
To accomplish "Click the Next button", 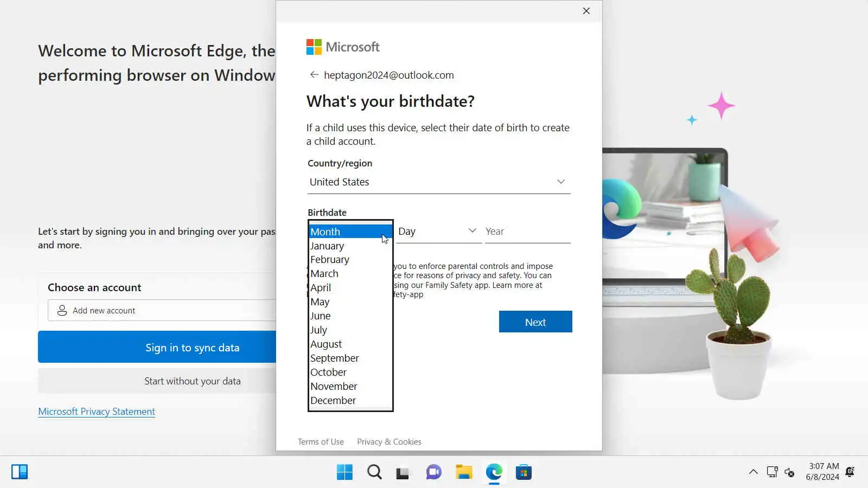I will point(535,322).
